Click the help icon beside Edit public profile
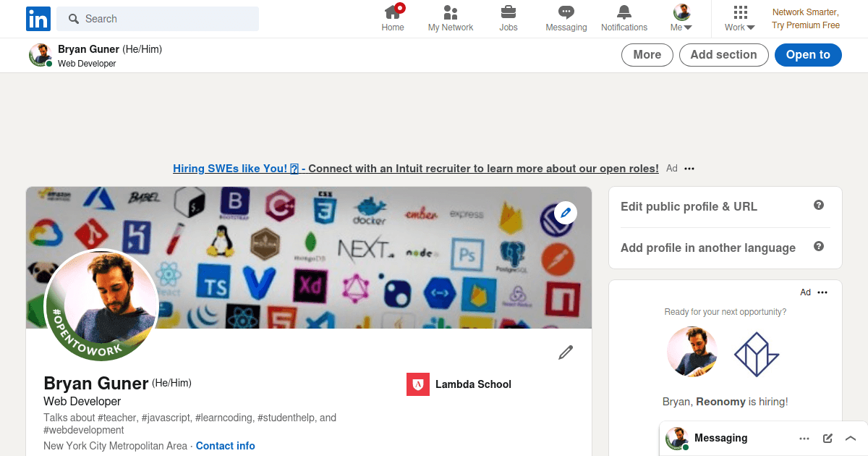The width and height of the screenshot is (868, 456). pyautogui.click(x=818, y=206)
